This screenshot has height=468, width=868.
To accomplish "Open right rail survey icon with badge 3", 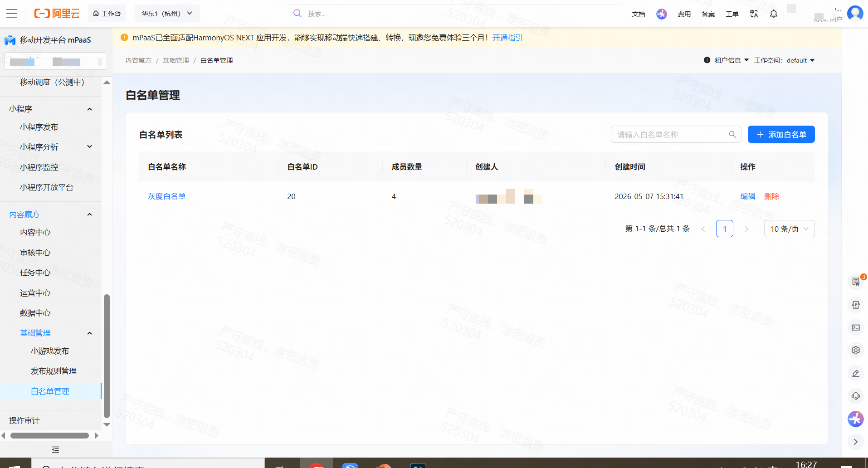I will coord(856,282).
